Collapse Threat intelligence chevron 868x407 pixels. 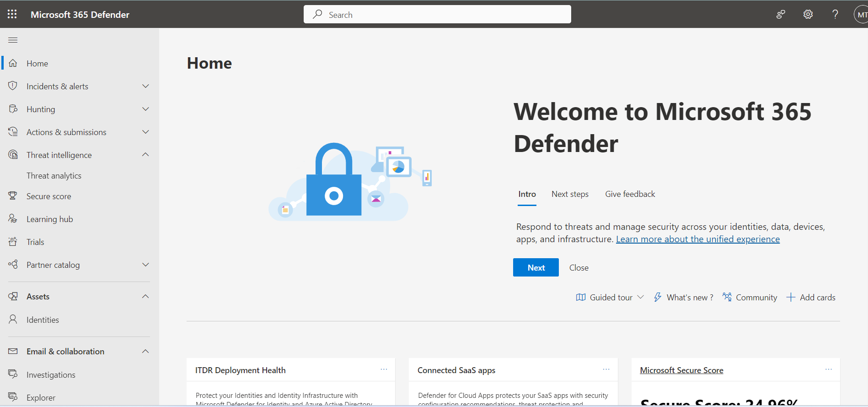coord(145,155)
